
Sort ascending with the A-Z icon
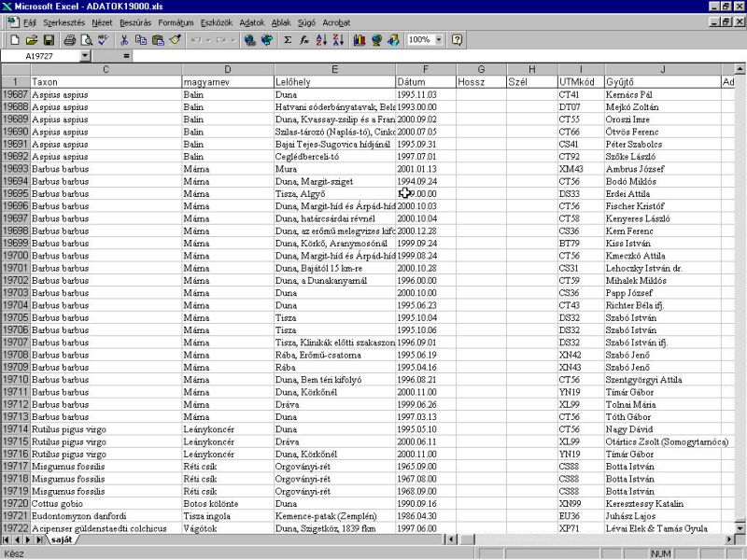tap(321, 40)
